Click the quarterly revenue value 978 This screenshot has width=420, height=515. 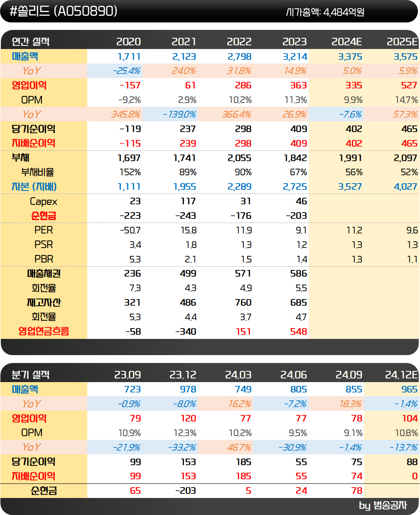tap(188, 389)
